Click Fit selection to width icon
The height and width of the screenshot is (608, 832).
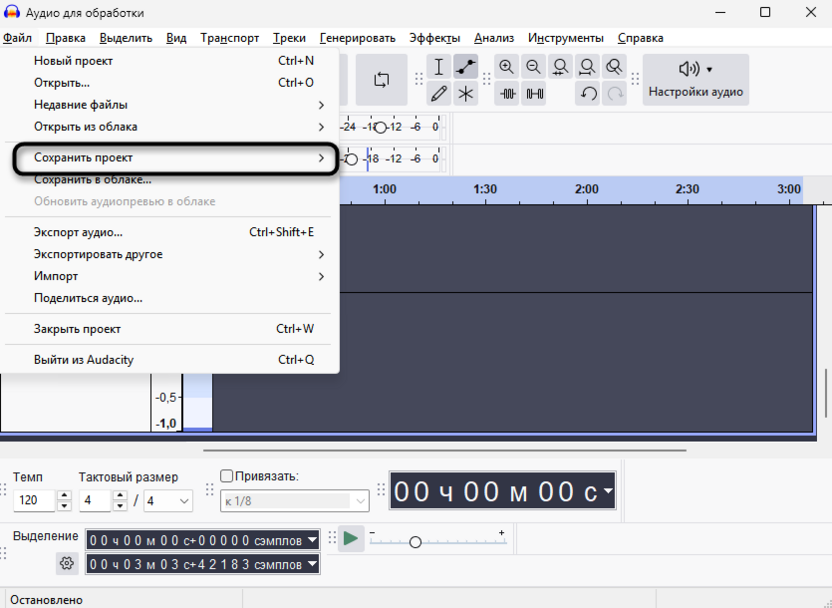point(560,67)
